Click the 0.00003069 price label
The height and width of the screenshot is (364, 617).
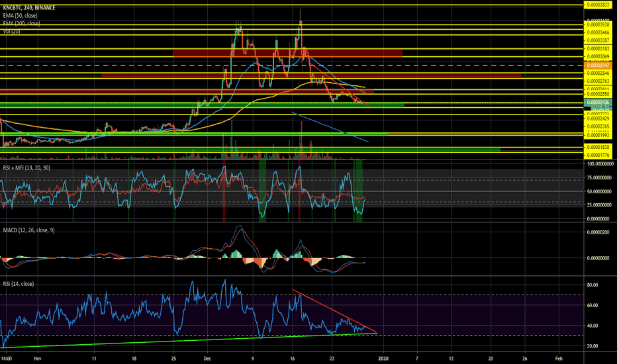point(598,56)
